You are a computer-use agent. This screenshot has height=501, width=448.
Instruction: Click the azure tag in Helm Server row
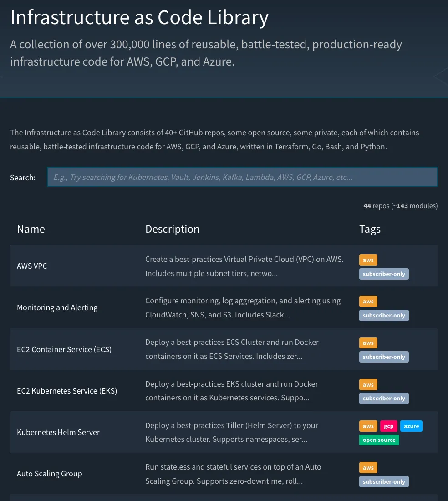pyautogui.click(x=411, y=426)
